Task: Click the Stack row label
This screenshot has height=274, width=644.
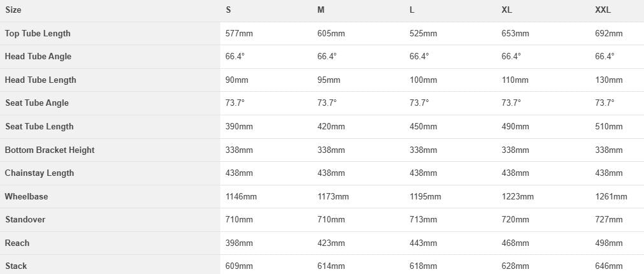Action: point(16,266)
